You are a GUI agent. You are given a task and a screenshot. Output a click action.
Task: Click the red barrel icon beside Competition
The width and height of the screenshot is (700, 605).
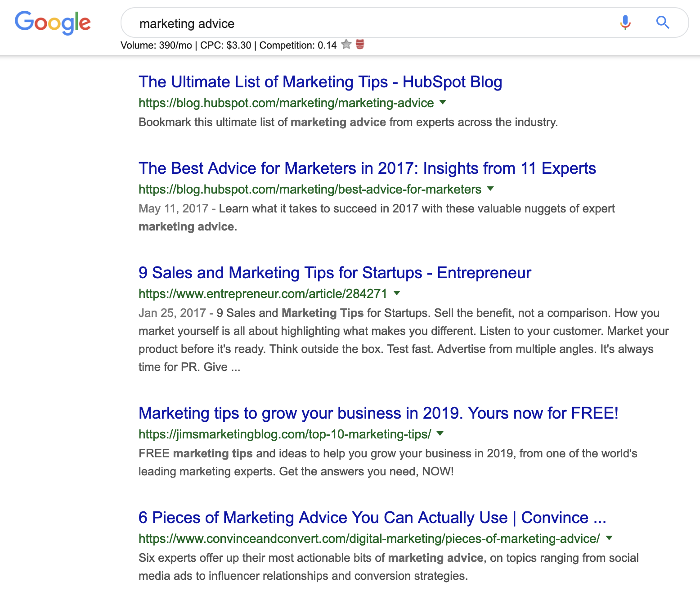pos(360,44)
